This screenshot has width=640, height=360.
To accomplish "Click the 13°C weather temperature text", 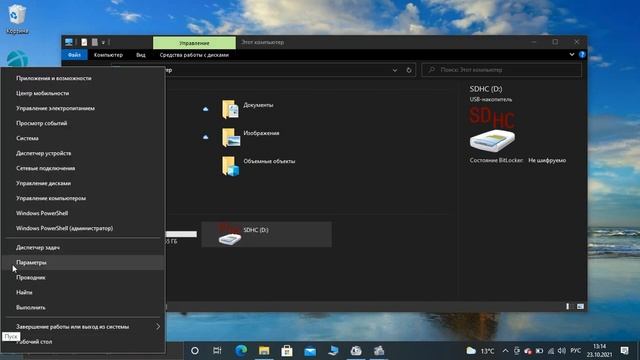I will pyautogui.click(x=487, y=351).
